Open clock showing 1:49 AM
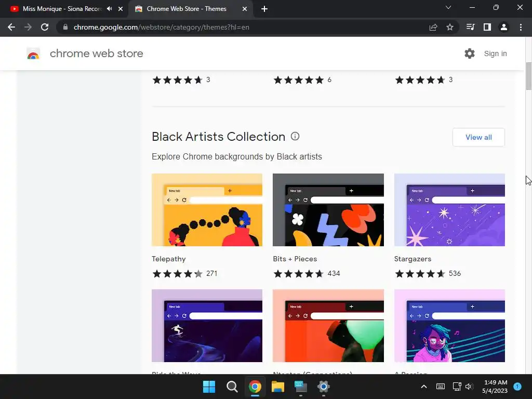Image resolution: width=532 pixels, height=399 pixels. 495,387
